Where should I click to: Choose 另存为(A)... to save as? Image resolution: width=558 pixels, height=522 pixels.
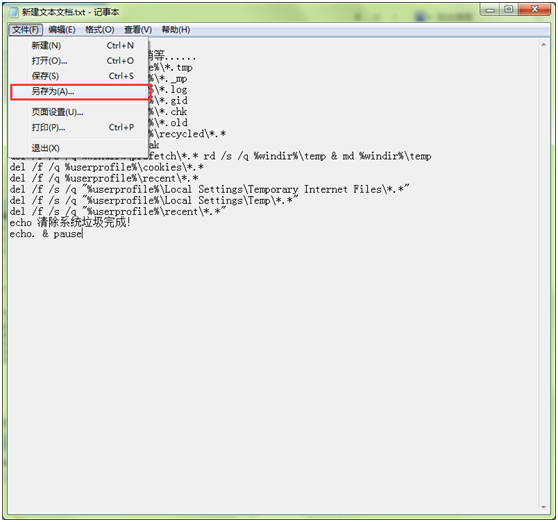pyautogui.click(x=79, y=92)
